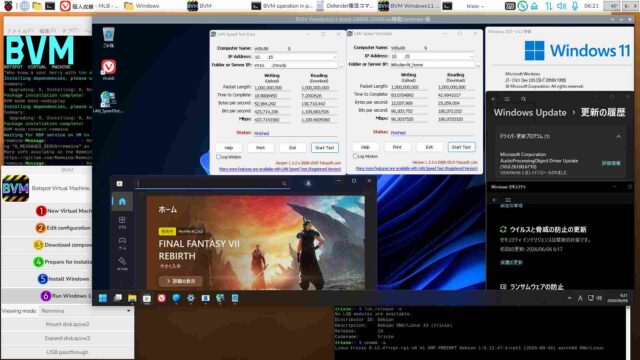Open the file manager folder icon in the top panel

pyautogui.click(x=37, y=6)
